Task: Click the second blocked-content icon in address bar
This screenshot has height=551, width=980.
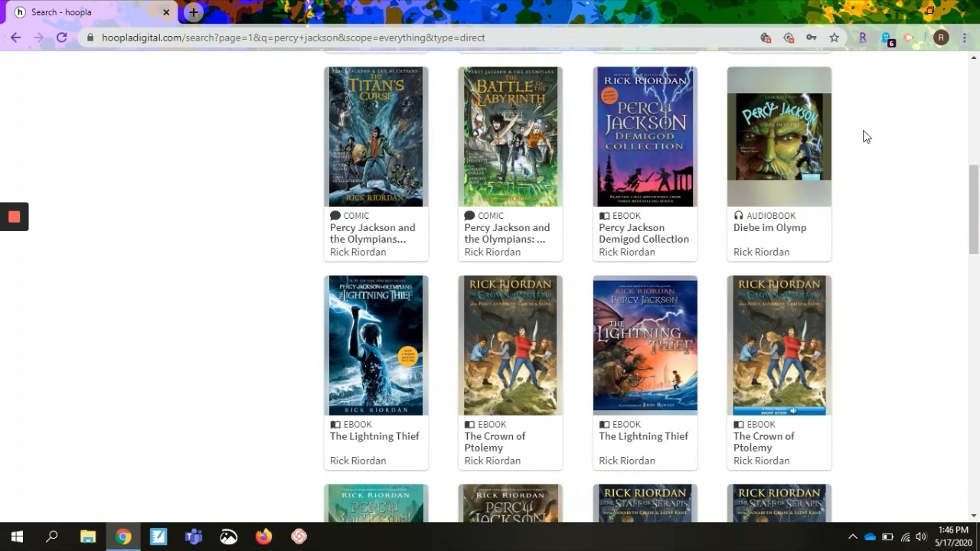Action: pyautogui.click(x=789, y=37)
